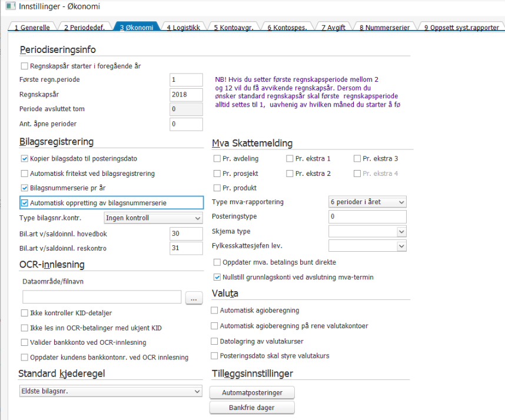Enable Automatisk agioberegning checkbox
The height and width of the screenshot is (420, 505).
[x=214, y=310]
